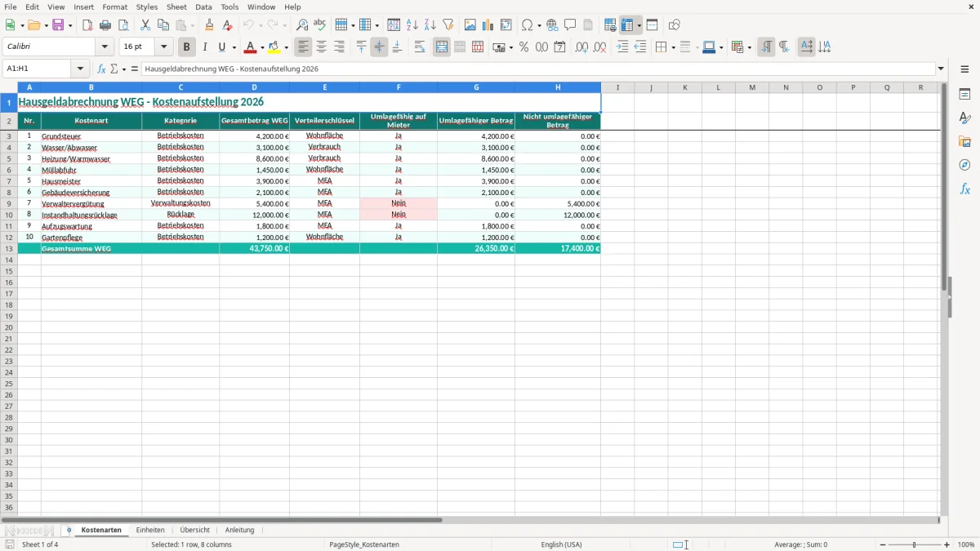The width and height of the screenshot is (980, 551).
Task: Click the Format as Date icon
Action: (560, 47)
